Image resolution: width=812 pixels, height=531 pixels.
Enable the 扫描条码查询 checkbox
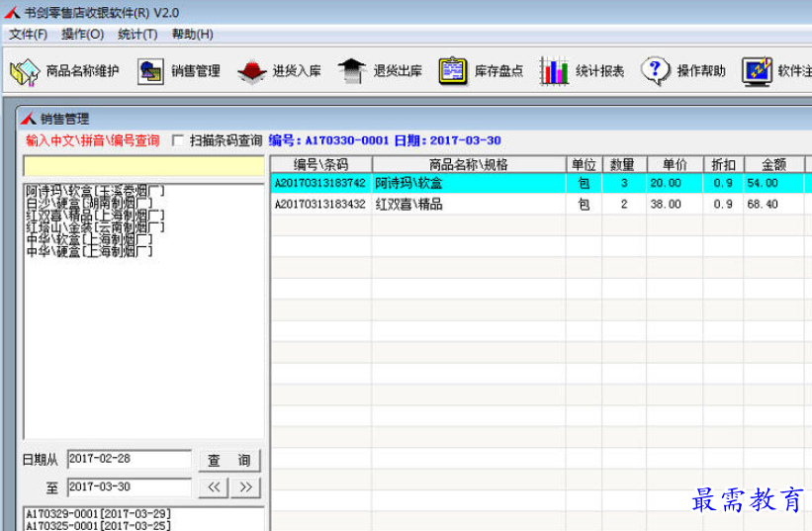pos(178,140)
